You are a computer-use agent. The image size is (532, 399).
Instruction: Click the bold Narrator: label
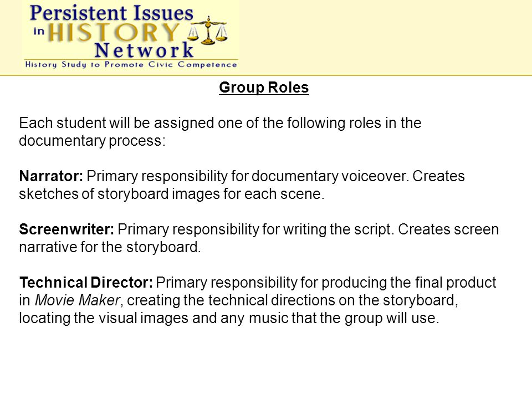(x=51, y=176)
